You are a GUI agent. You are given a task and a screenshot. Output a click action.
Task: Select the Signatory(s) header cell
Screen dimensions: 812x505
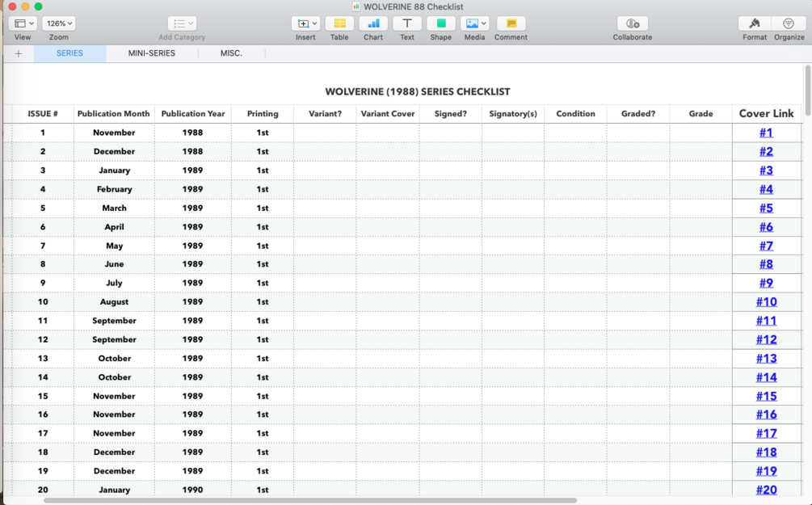513,114
